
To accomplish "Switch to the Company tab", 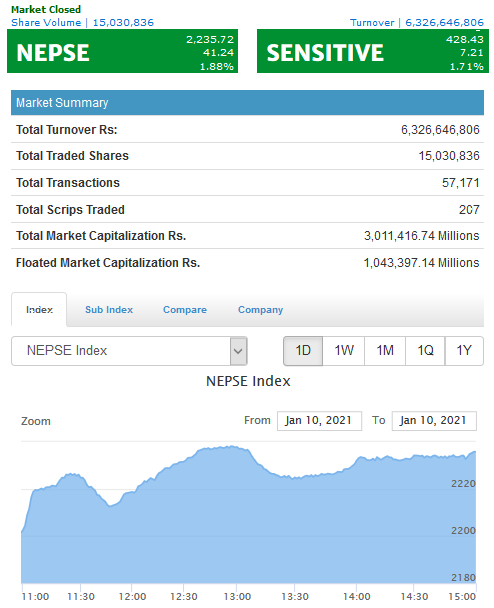I will point(261,310).
